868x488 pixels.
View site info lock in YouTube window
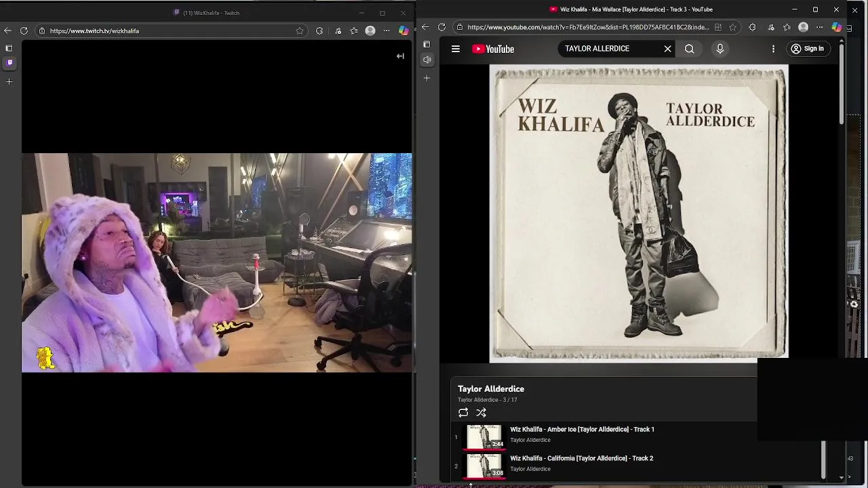point(460,27)
